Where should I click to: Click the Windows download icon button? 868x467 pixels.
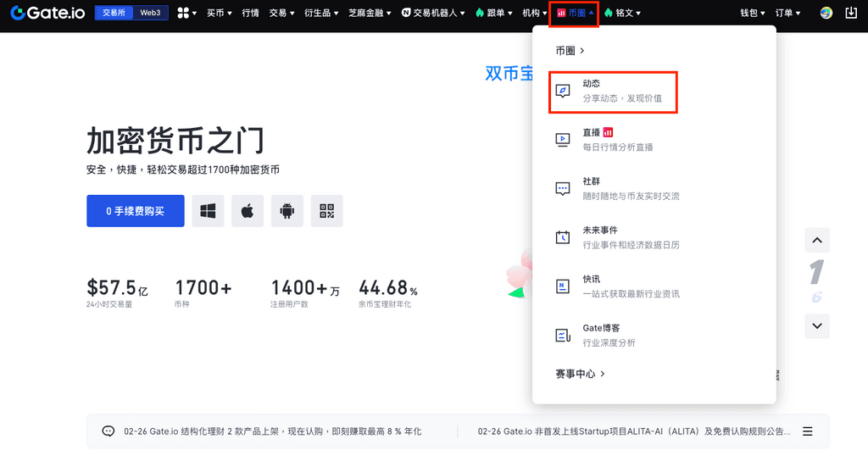(208, 211)
